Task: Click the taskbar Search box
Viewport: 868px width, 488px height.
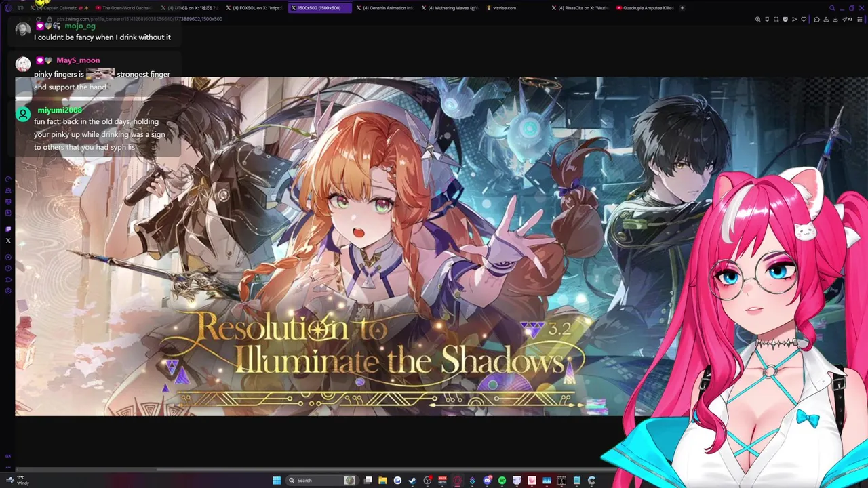Action: pos(322,481)
